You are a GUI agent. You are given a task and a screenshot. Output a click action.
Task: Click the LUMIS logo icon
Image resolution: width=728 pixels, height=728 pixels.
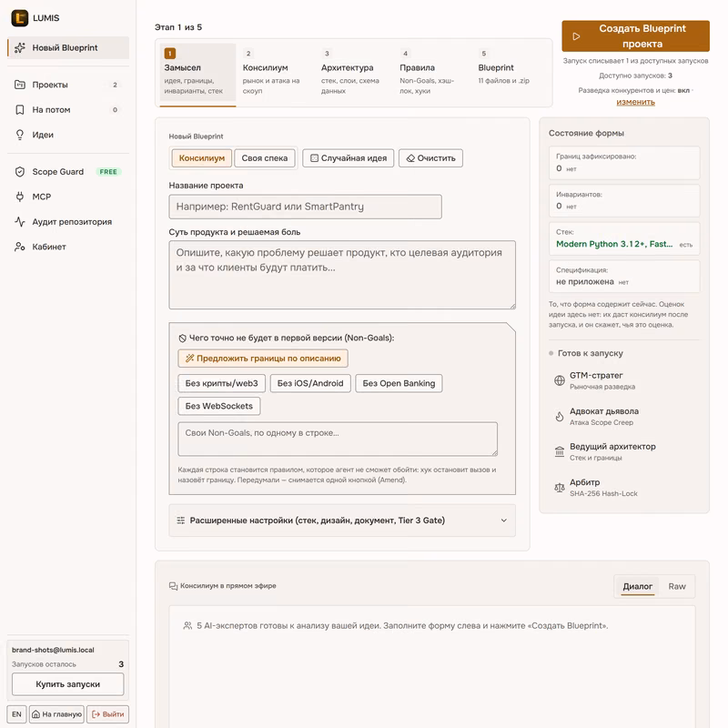coord(19,18)
